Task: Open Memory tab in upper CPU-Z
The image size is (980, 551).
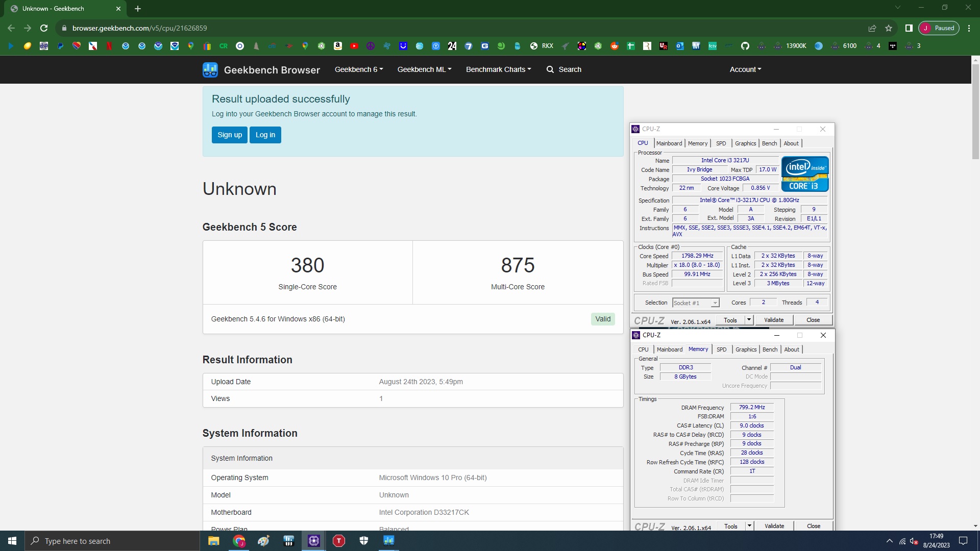Action: (697, 143)
